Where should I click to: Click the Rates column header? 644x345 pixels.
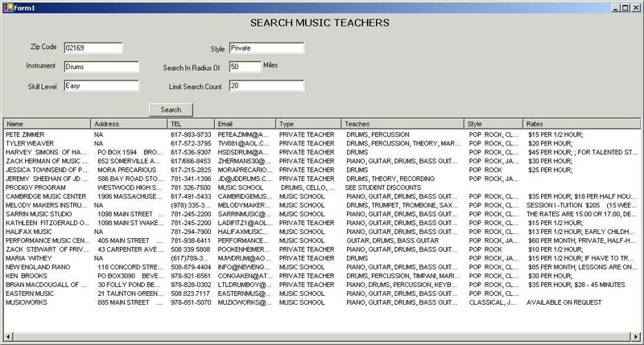tap(581, 124)
